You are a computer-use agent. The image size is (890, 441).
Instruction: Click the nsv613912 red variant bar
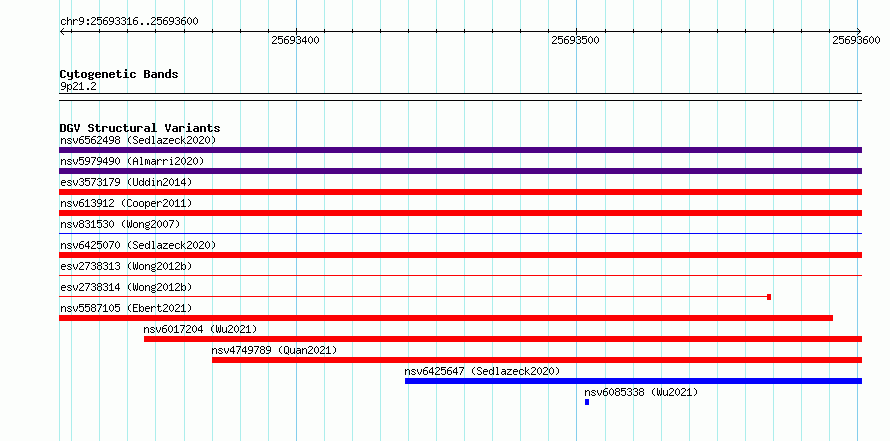click(x=460, y=213)
